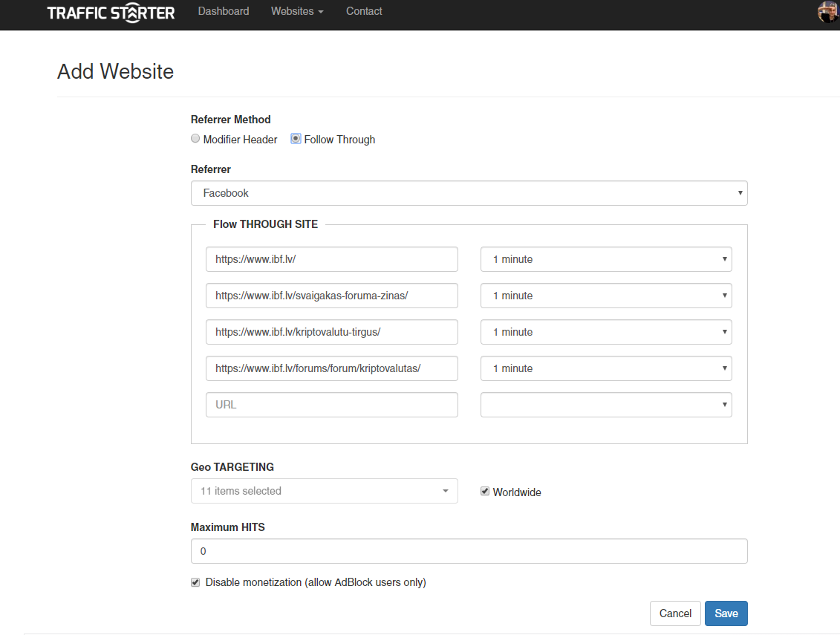
Task: Open the user profile avatar
Action: (x=828, y=12)
